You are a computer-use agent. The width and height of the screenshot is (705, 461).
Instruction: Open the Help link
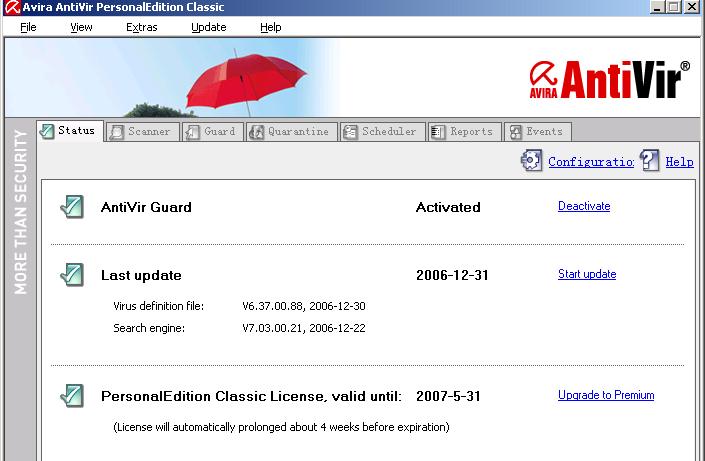679,162
